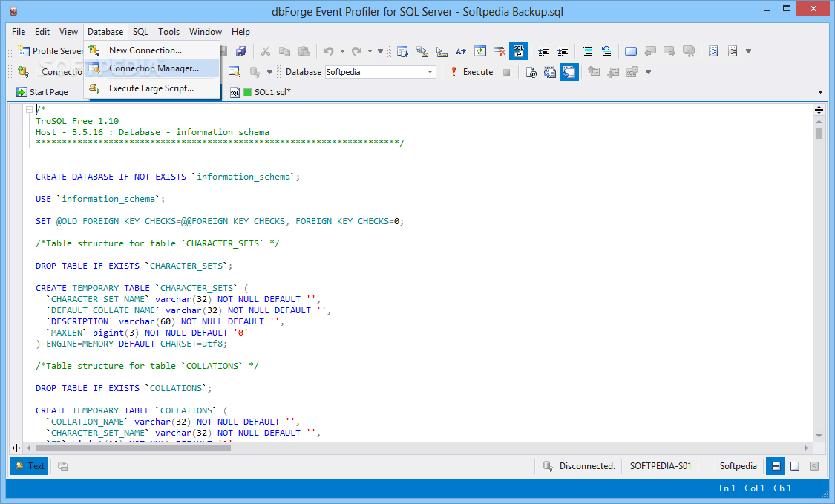Click the refresh object information icon
The image size is (835, 504).
[x=479, y=51]
